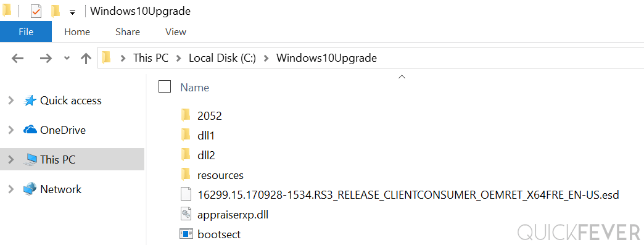The height and width of the screenshot is (245, 644).
Task: Click the Properties icon in quick access toolbar
Action: pyautogui.click(x=36, y=11)
